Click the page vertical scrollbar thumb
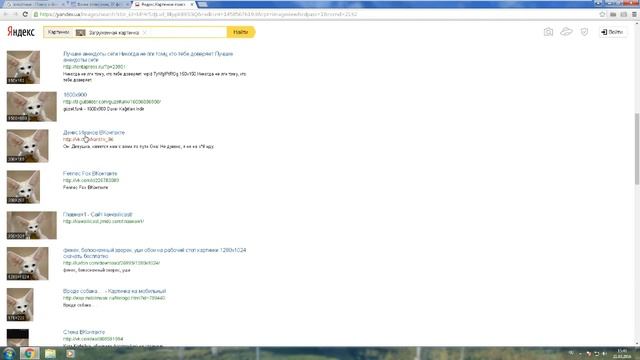 pyautogui.click(x=637, y=149)
